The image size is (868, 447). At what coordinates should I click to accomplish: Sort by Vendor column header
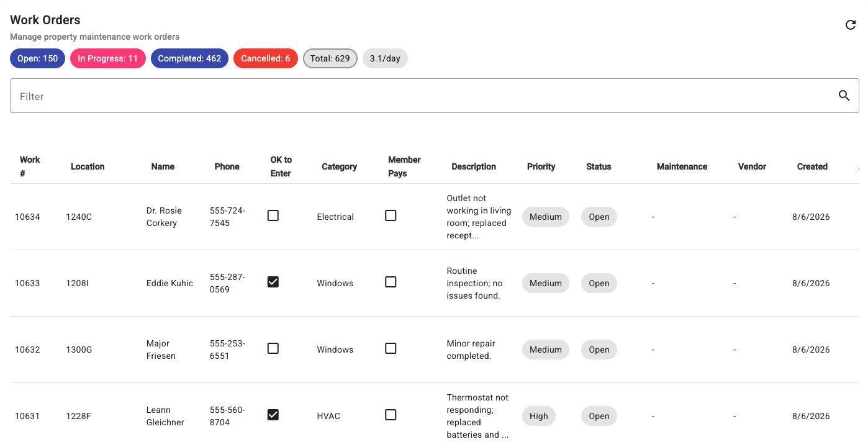coord(752,166)
